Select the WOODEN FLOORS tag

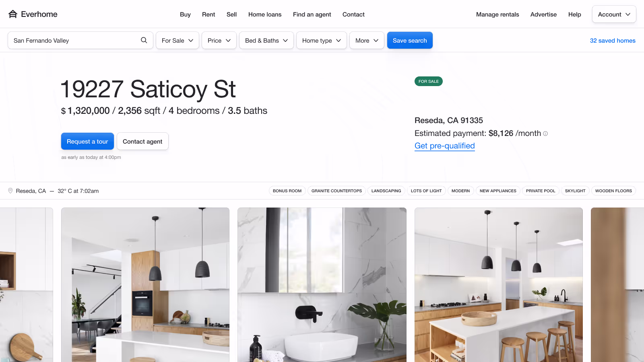tap(613, 191)
